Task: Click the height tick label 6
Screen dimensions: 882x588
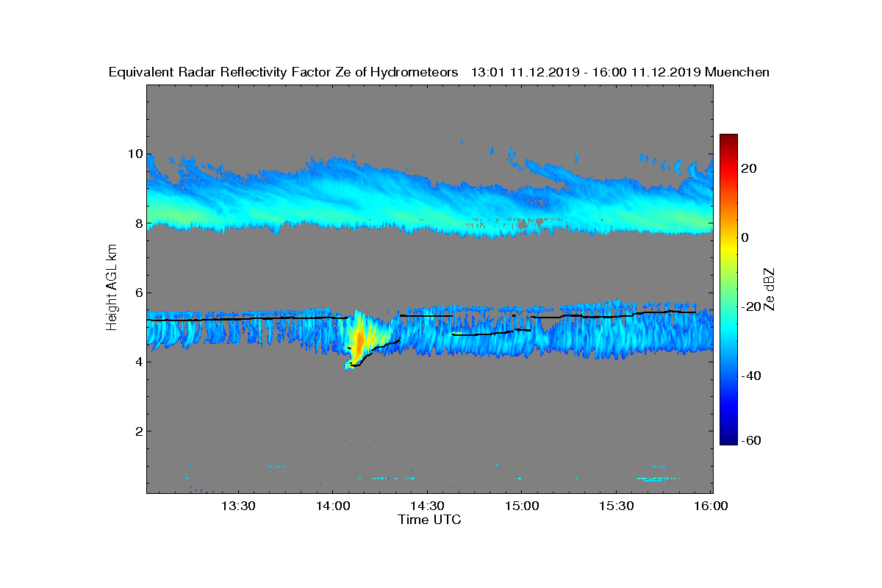Action: [x=137, y=293]
